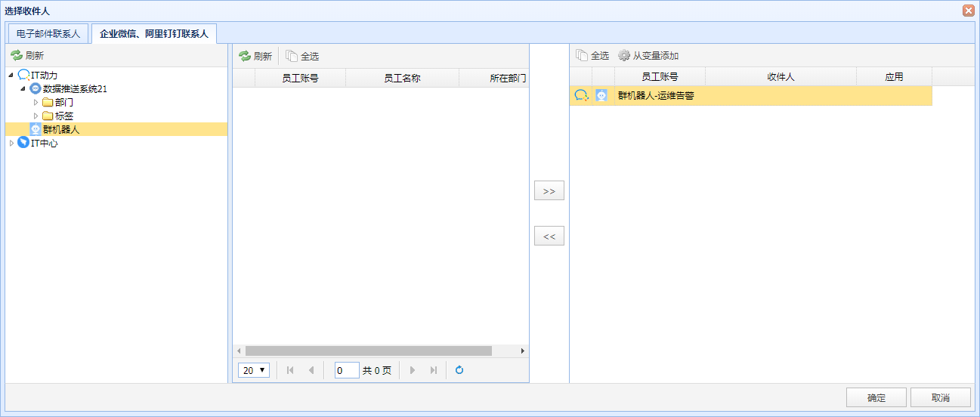Select the IT中心 tree item
Image resolution: width=980 pixels, height=417 pixels.
[x=44, y=143]
